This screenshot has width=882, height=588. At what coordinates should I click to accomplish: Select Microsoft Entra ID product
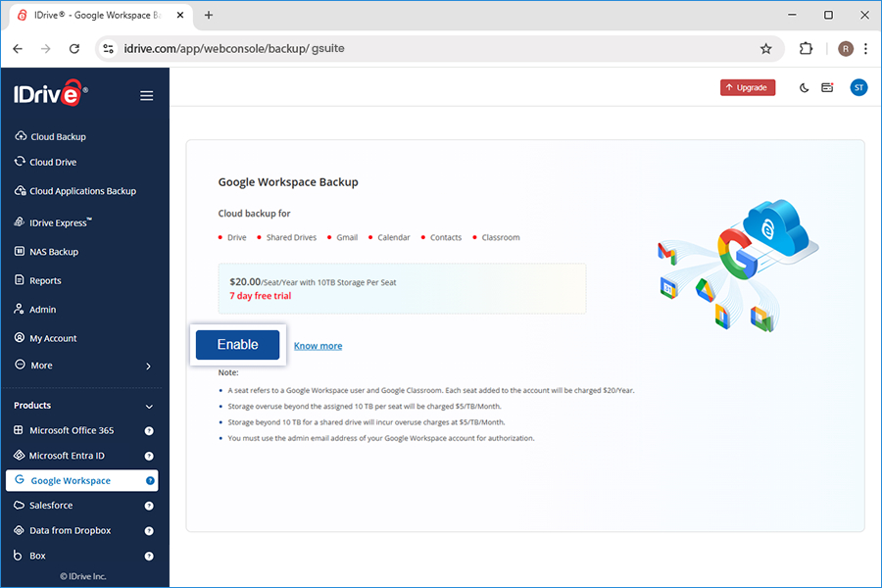coord(59,455)
